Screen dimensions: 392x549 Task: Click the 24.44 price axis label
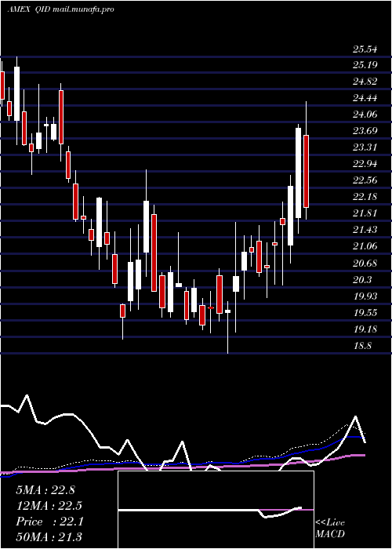tap(365, 98)
